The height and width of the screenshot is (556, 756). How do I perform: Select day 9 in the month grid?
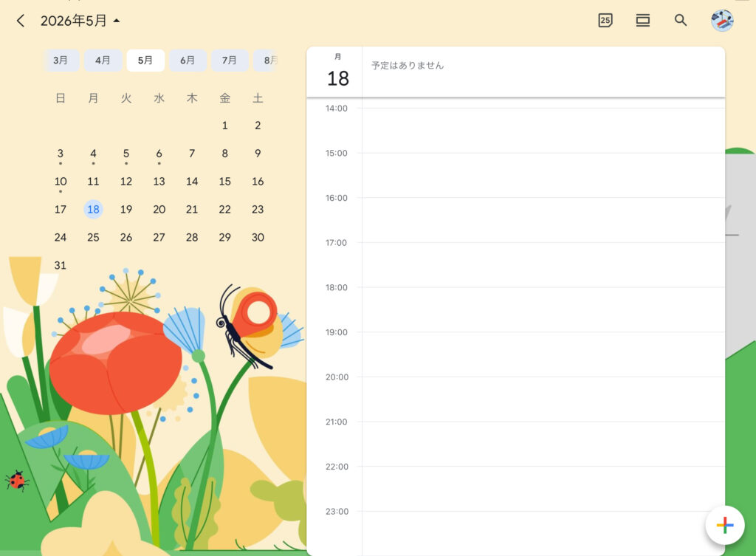coord(258,154)
